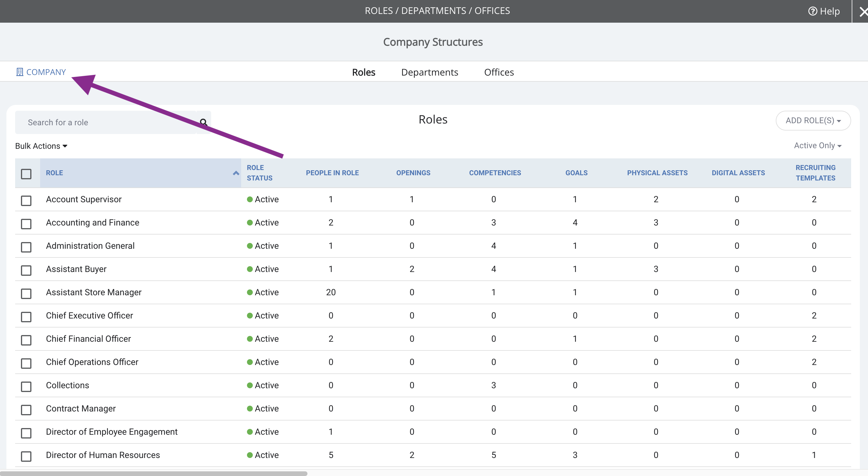Switch to the Offices tab

point(499,72)
